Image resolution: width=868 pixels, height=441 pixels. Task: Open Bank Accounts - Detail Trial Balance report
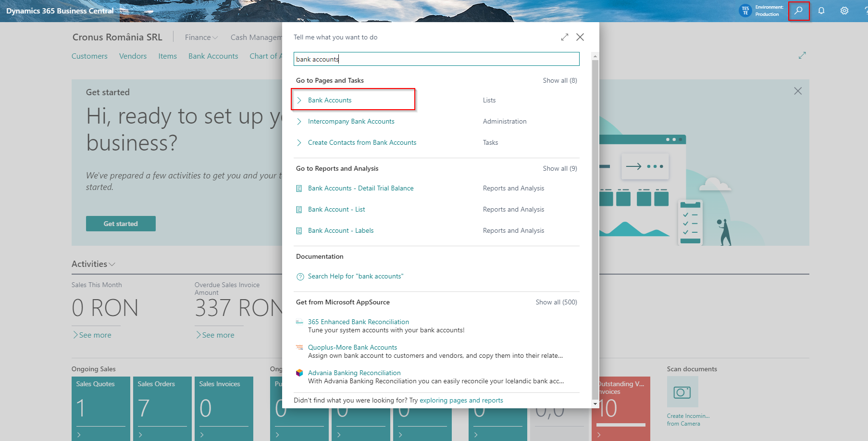[x=360, y=188]
